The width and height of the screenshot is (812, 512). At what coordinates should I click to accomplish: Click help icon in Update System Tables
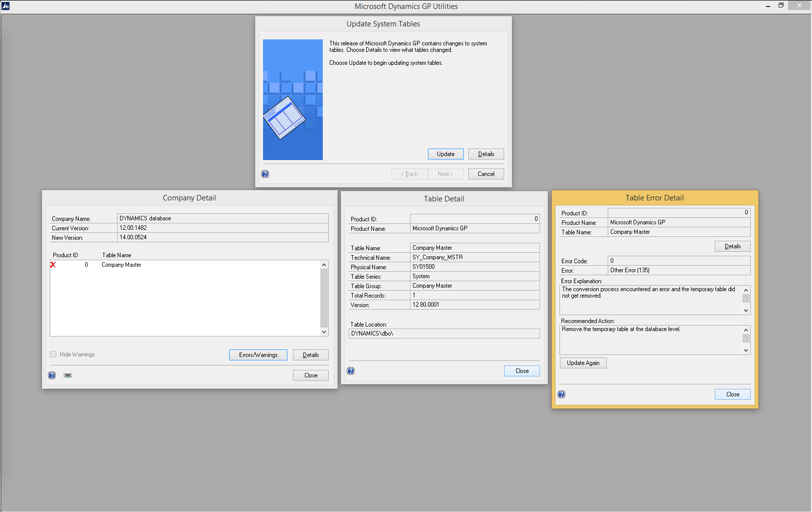tap(265, 174)
